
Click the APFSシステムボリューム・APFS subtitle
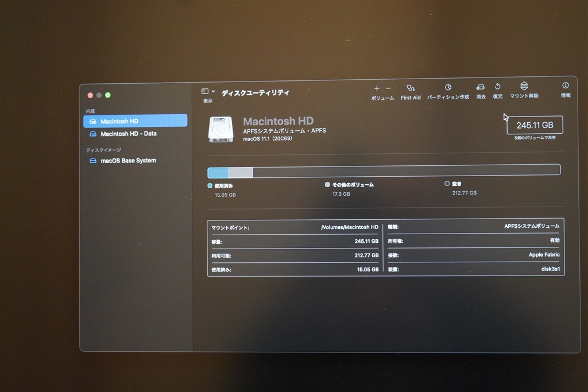[x=284, y=130]
